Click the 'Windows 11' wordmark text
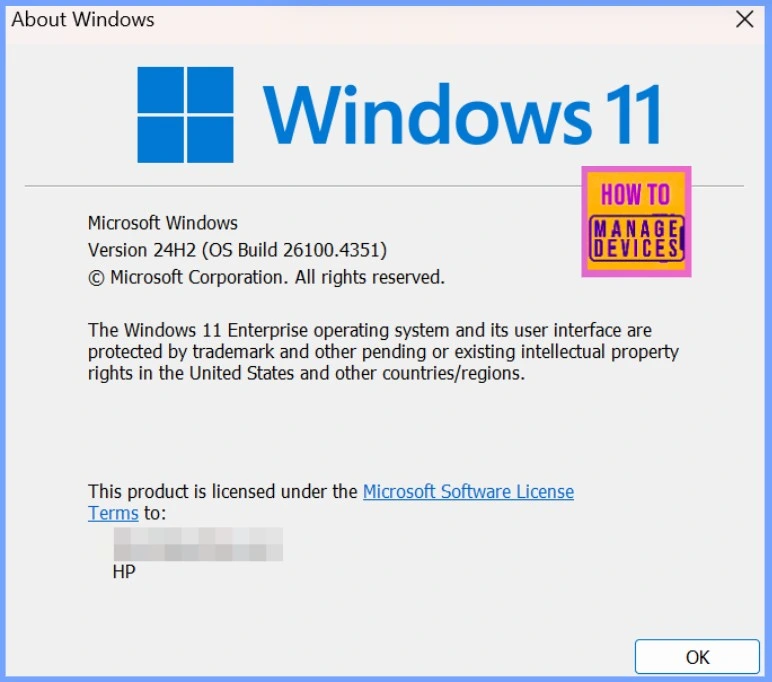772x682 pixels. tap(462, 114)
